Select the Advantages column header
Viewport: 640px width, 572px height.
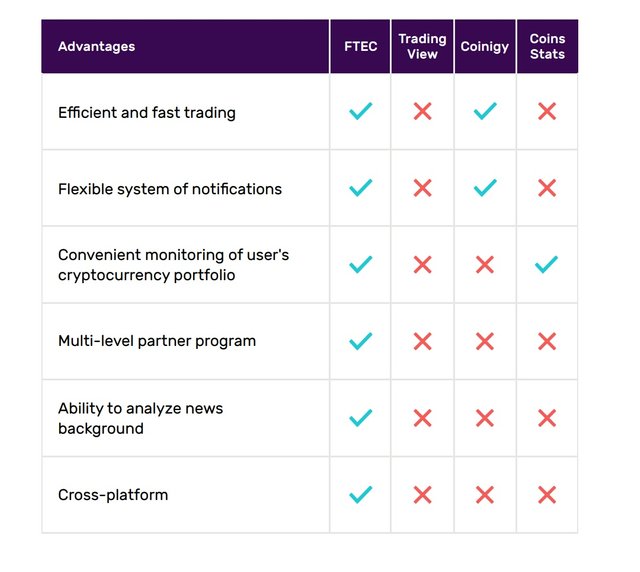(x=97, y=46)
